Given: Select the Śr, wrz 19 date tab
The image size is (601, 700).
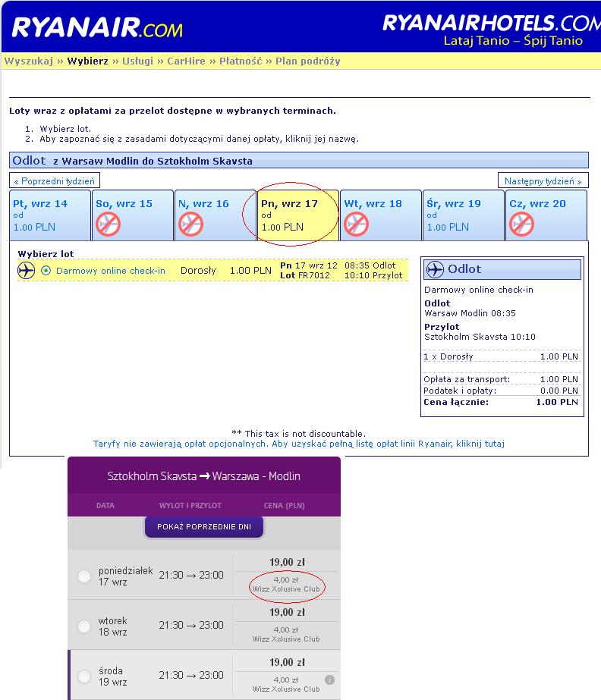Looking at the screenshot, I should [x=464, y=215].
